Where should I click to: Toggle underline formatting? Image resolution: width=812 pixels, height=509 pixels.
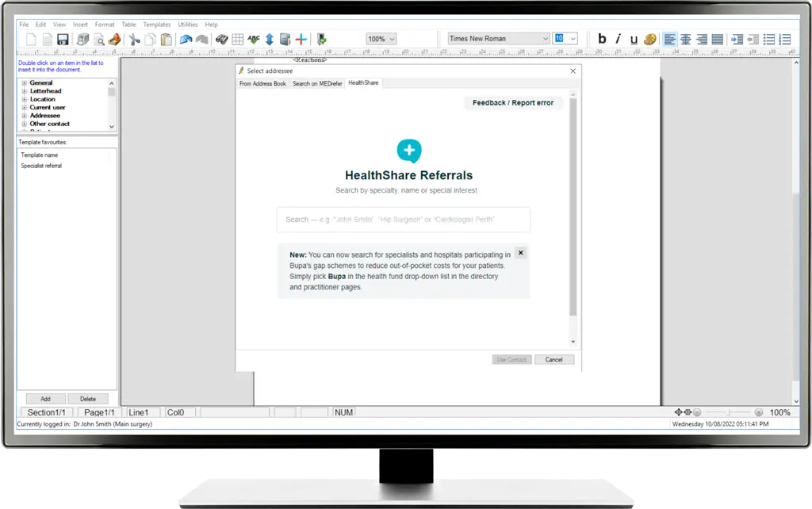click(634, 39)
